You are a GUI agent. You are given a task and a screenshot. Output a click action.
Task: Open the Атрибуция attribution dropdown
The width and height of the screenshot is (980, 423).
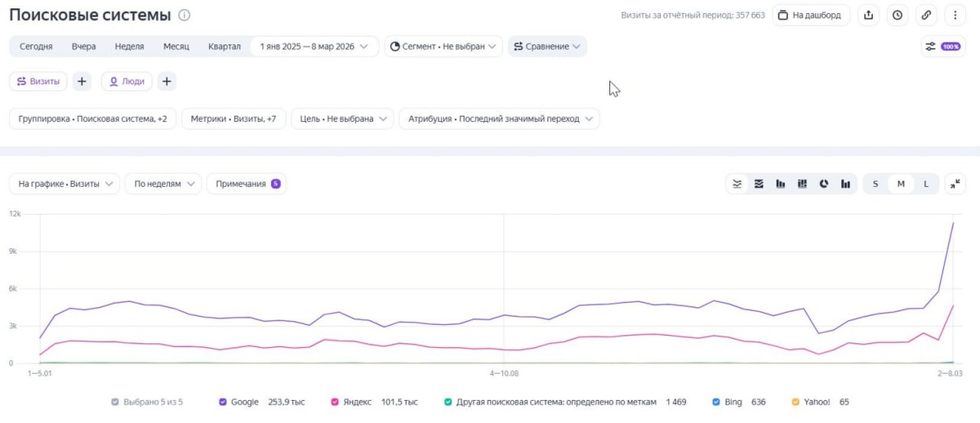(x=498, y=118)
